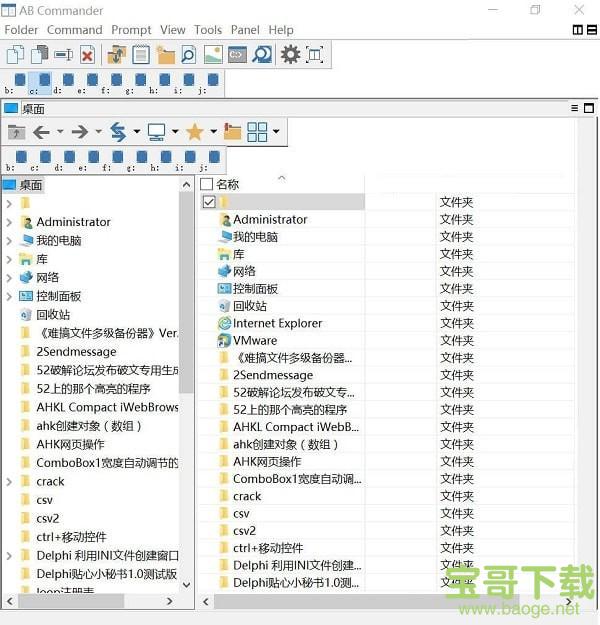Open the notepad editor toolbar icon

[x=141, y=55]
